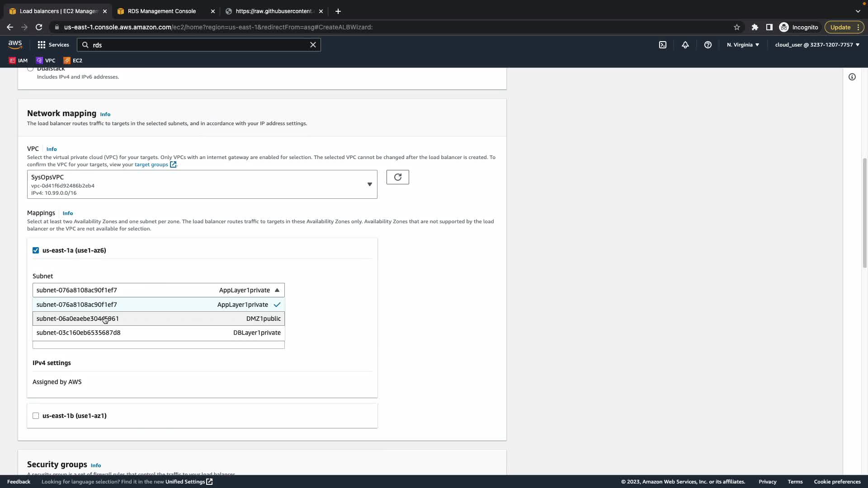Open support help question icon
The width and height of the screenshot is (868, 488).
708,45
